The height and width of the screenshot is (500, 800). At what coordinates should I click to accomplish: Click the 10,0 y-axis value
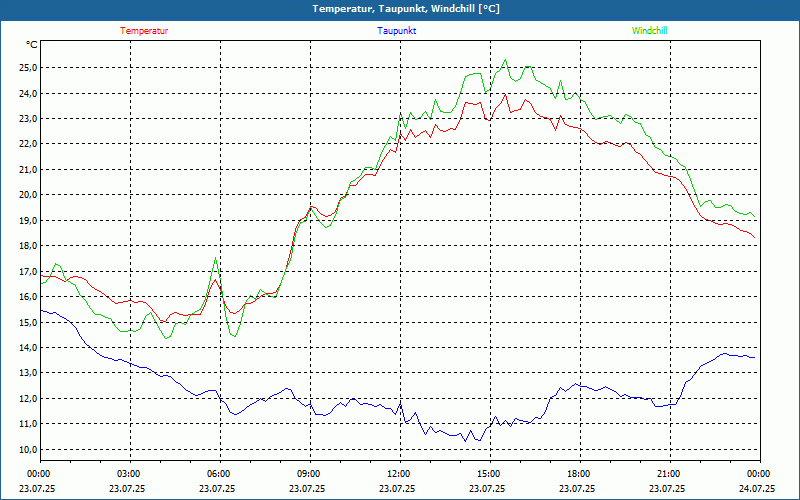point(29,449)
